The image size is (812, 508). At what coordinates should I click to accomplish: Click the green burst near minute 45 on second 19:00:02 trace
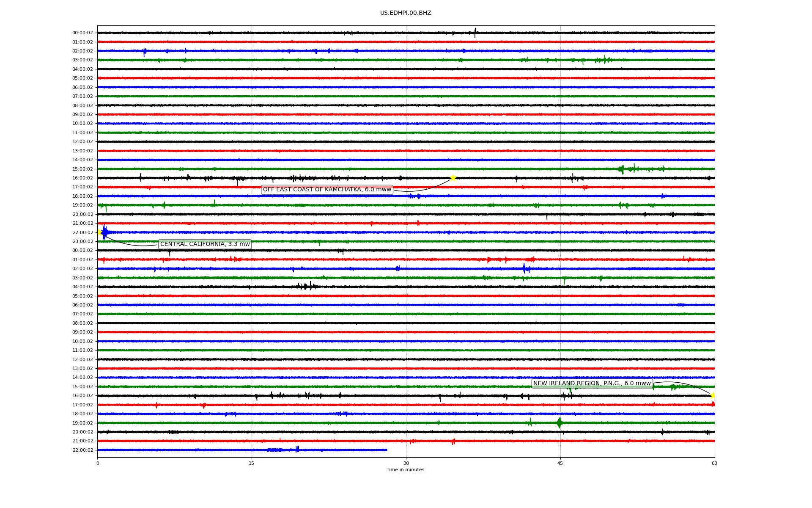tap(560, 422)
